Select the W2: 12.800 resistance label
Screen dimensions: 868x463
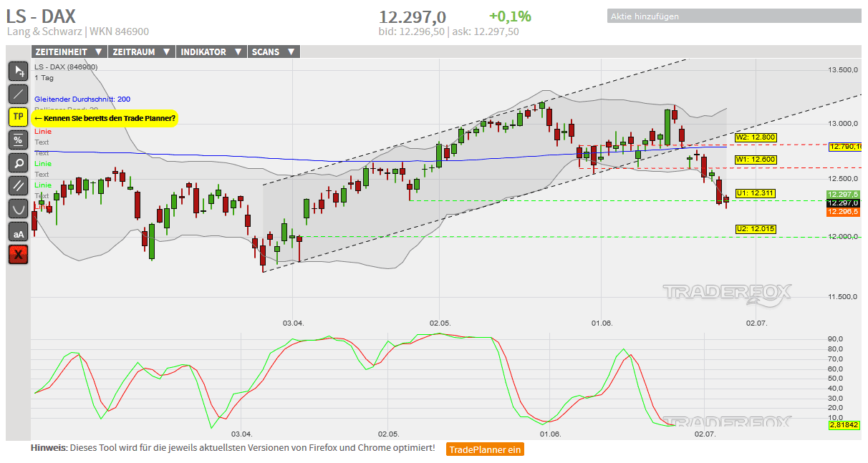point(755,137)
